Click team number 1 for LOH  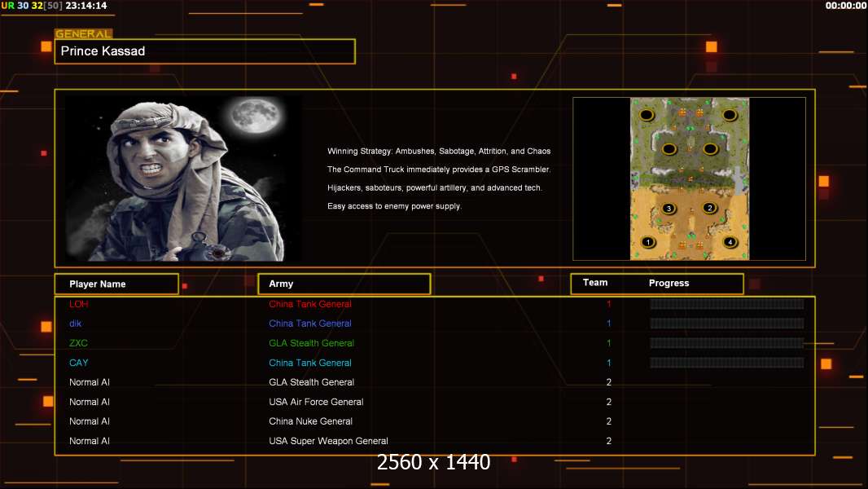[x=609, y=304]
